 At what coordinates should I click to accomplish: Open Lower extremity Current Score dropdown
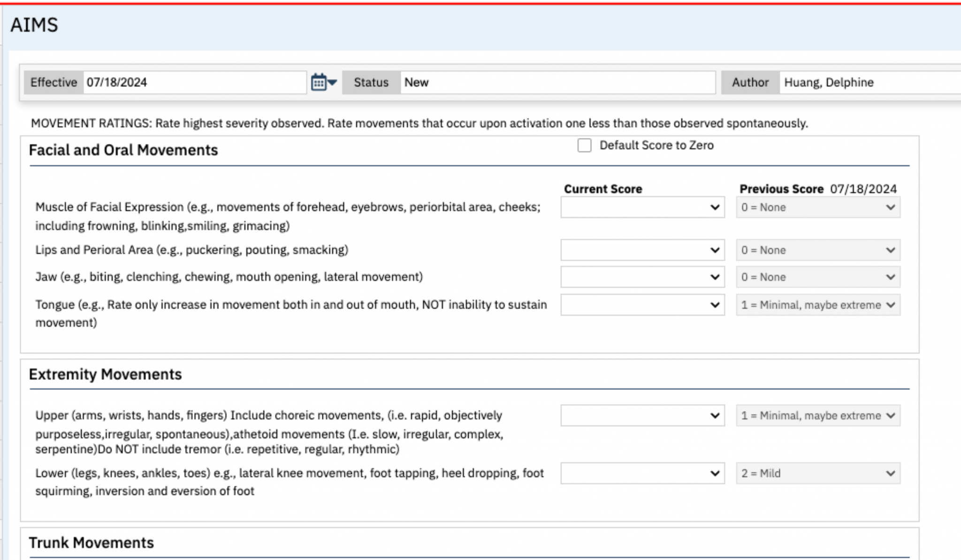click(x=642, y=473)
